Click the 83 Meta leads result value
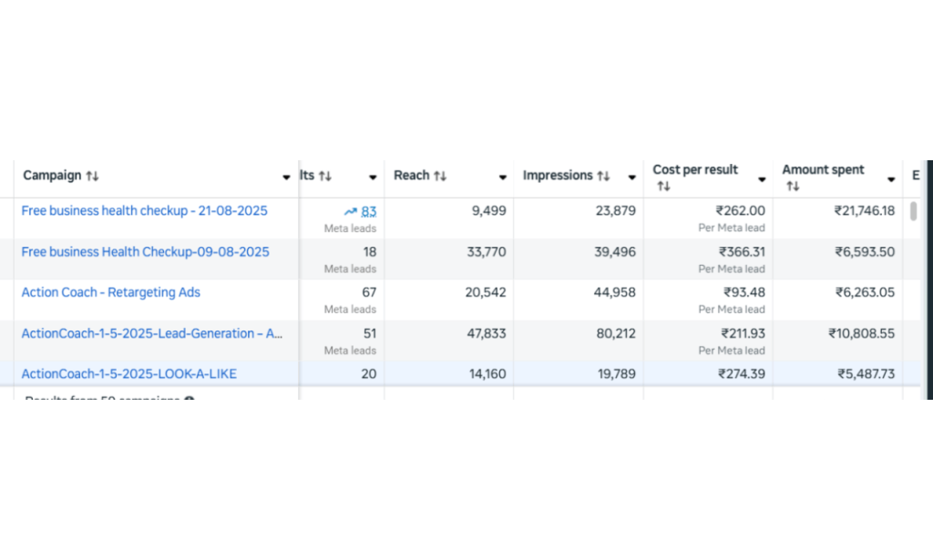Image resolution: width=933 pixels, height=560 pixels. click(368, 211)
